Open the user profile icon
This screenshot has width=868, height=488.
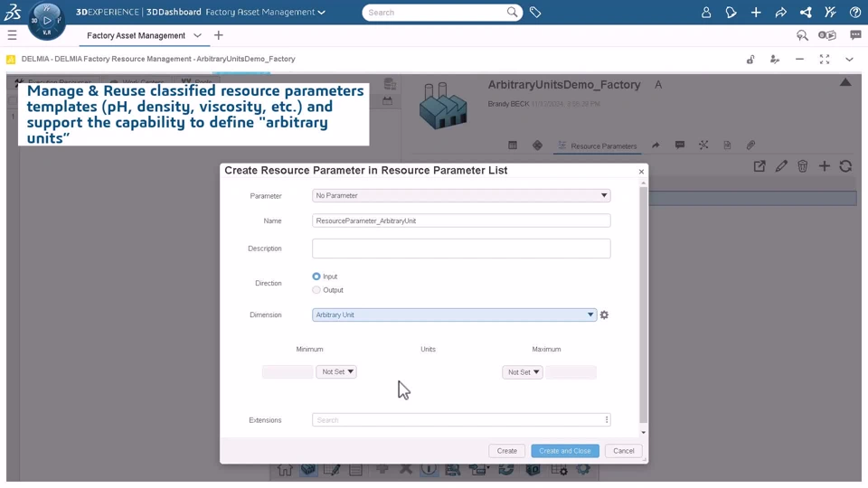coord(706,12)
